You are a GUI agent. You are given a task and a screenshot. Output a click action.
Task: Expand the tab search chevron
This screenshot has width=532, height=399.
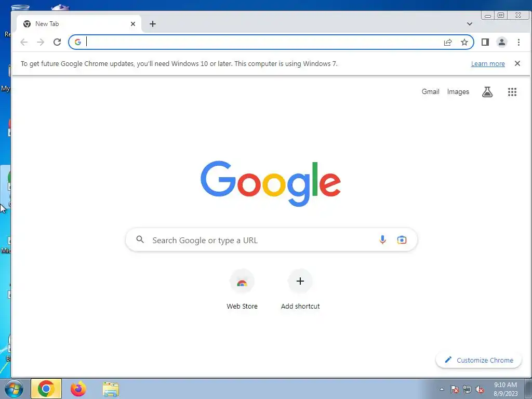point(470,24)
